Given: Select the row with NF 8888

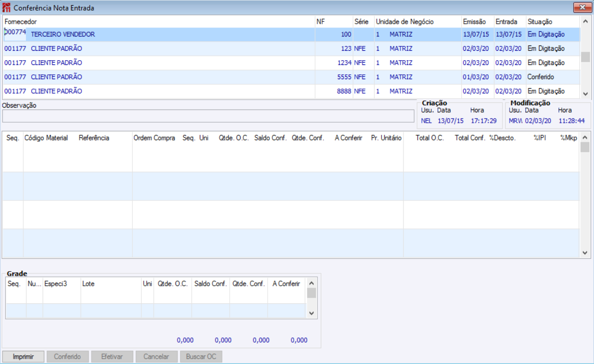Looking at the screenshot, I should (291, 91).
